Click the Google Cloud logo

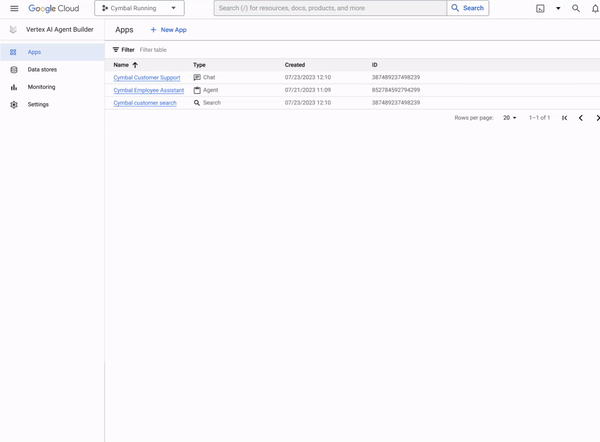point(54,8)
